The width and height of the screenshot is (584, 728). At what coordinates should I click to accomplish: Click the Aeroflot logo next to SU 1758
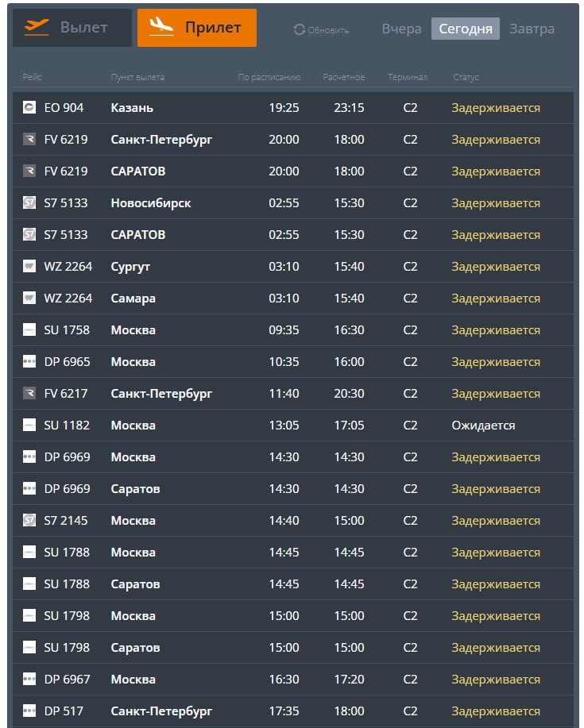(x=29, y=329)
